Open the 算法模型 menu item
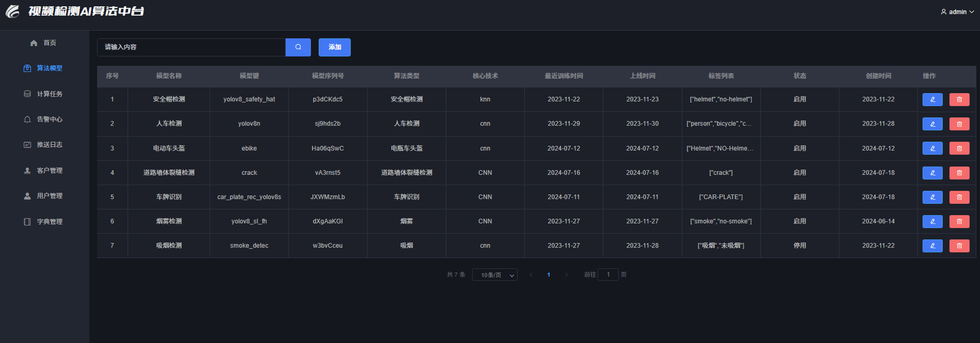980x343 pixels. point(44,68)
